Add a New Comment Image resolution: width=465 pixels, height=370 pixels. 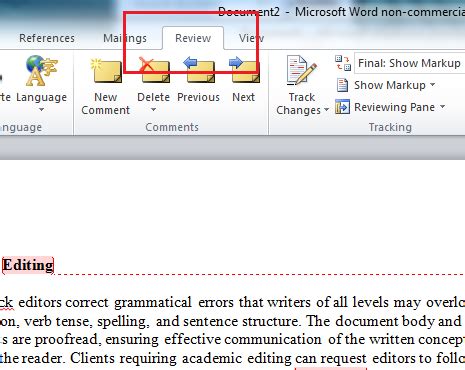pos(105,87)
